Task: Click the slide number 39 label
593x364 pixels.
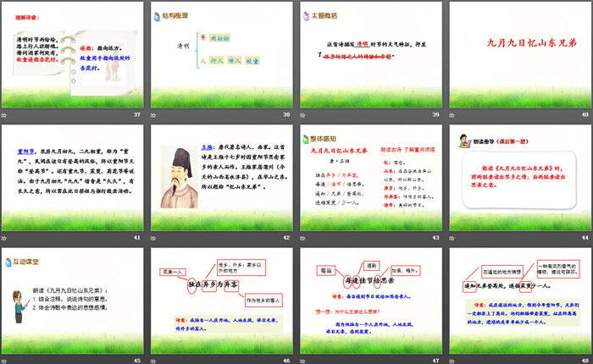Action: [x=435, y=114]
